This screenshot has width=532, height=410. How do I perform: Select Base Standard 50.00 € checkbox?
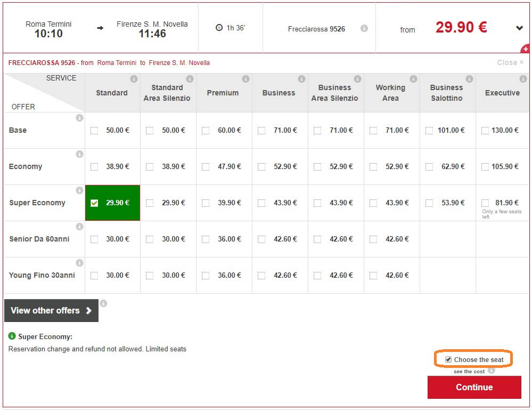point(94,131)
